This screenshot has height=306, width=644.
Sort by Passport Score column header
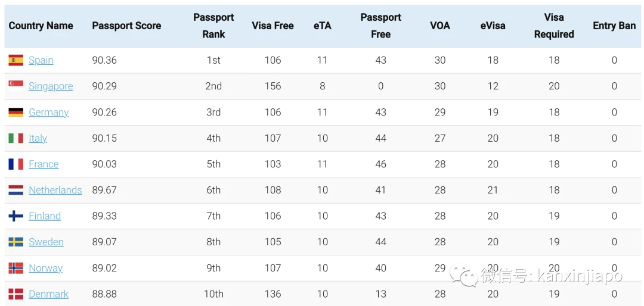[126, 26]
